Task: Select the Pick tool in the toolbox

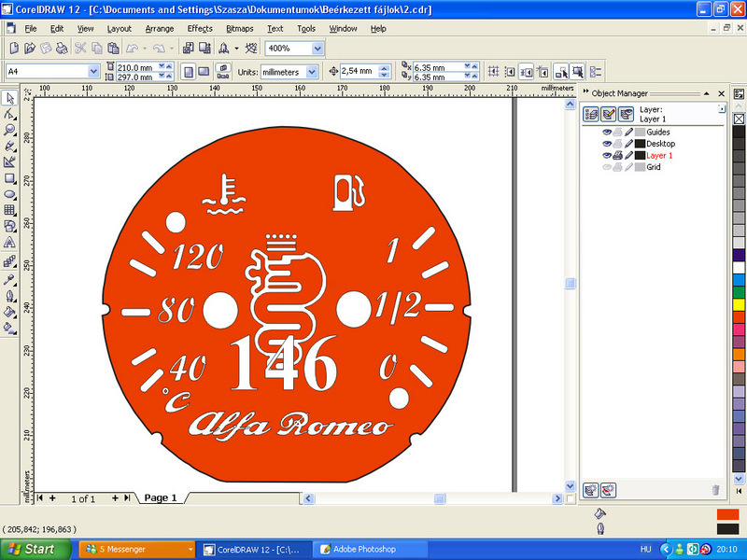Action: tap(9, 98)
